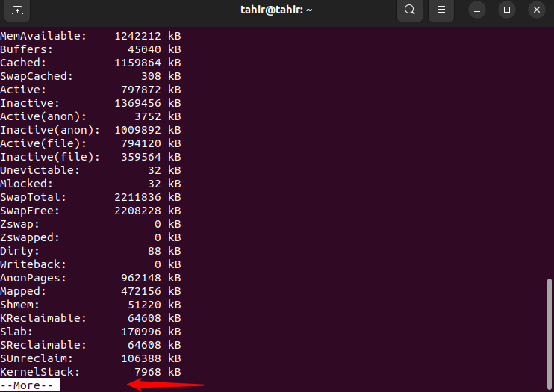Click the value 472156 kB

pyautogui.click(x=152, y=291)
